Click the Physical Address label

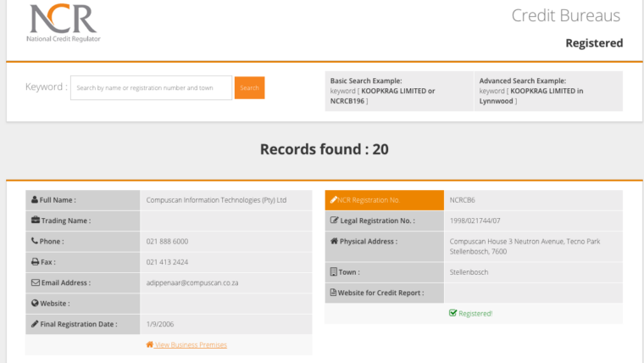(369, 242)
